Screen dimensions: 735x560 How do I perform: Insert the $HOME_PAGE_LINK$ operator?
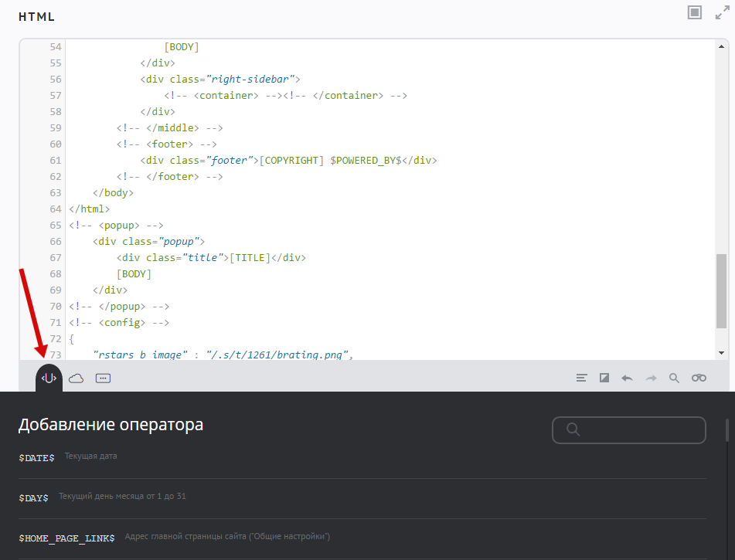click(x=66, y=538)
